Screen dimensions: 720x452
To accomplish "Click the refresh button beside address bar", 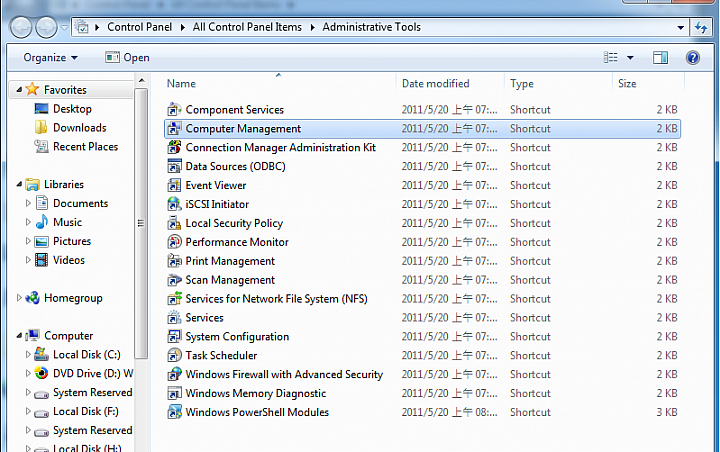I will [x=701, y=27].
